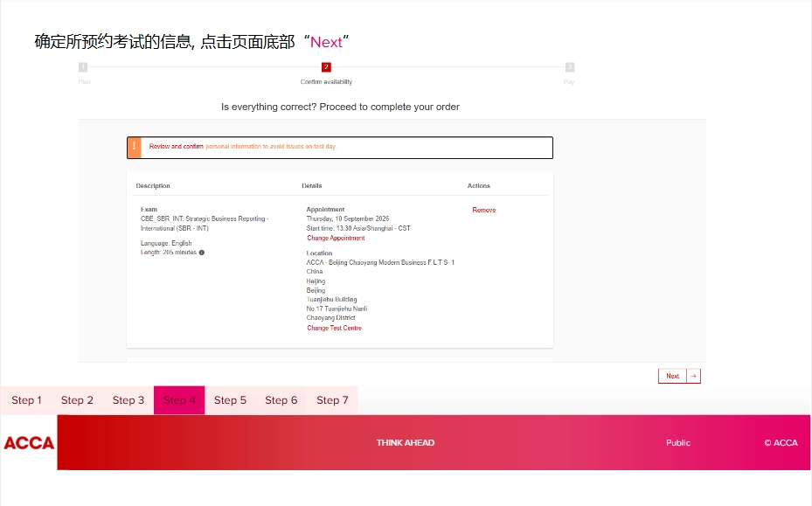Click the Confirm availability step label
The width and height of the screenshot is (812, 506).
pos(326,82)
